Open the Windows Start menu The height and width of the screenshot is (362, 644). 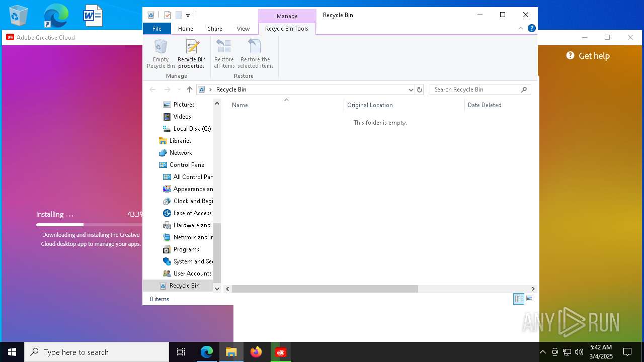[12, 352]
